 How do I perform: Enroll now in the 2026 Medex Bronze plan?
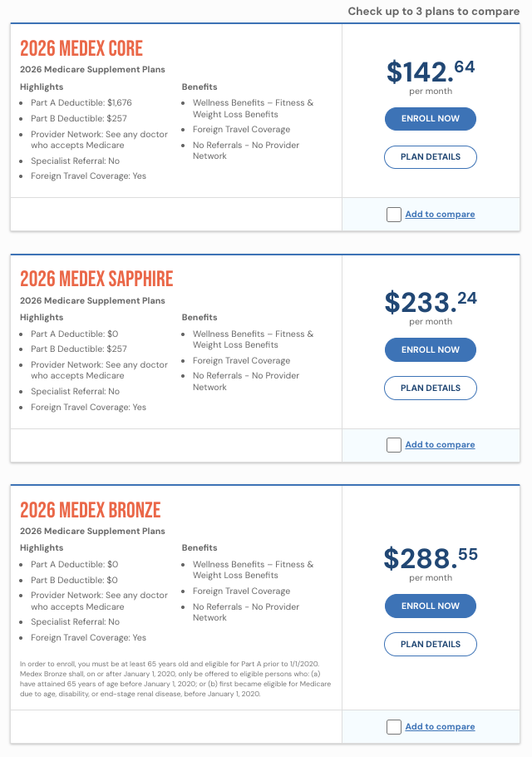pos(430,606)
